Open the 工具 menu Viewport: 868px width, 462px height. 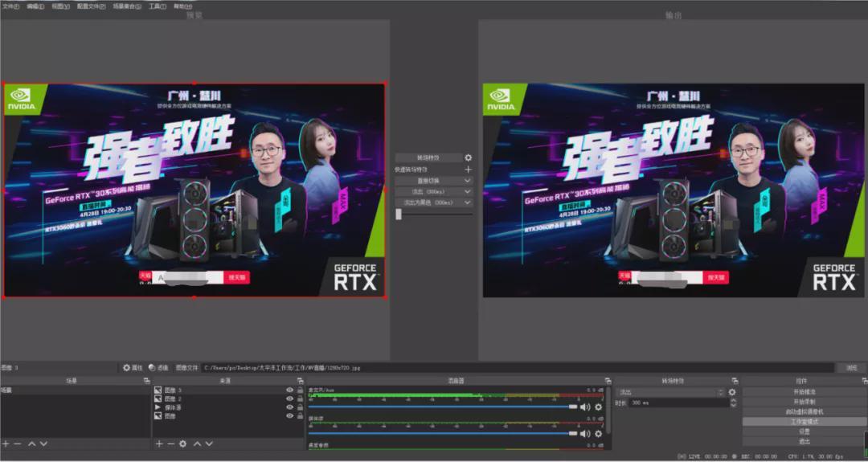coord(158,6)
